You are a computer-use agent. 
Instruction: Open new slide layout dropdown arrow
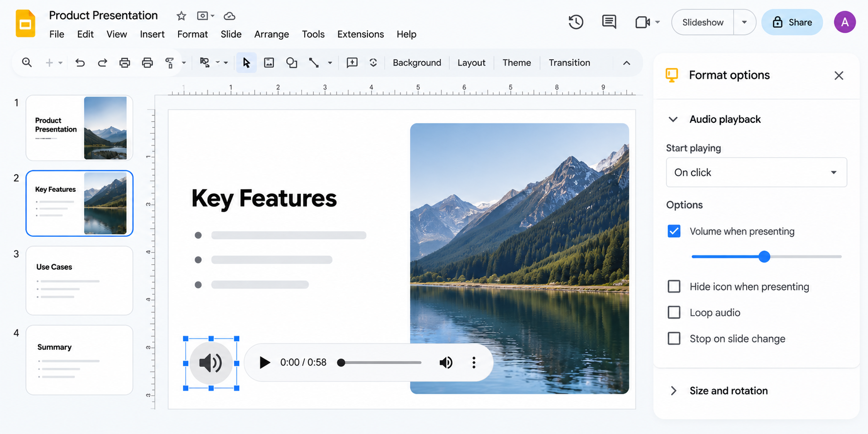(60, 63)
